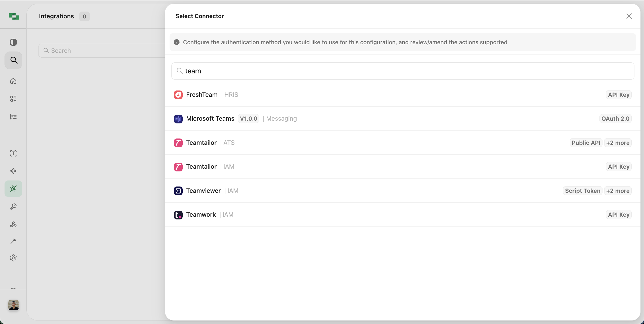This screenshot has height=324, width=644.
Task: Close the Select Connector panel
Action: pyautogui.click(x=629, y=16)
